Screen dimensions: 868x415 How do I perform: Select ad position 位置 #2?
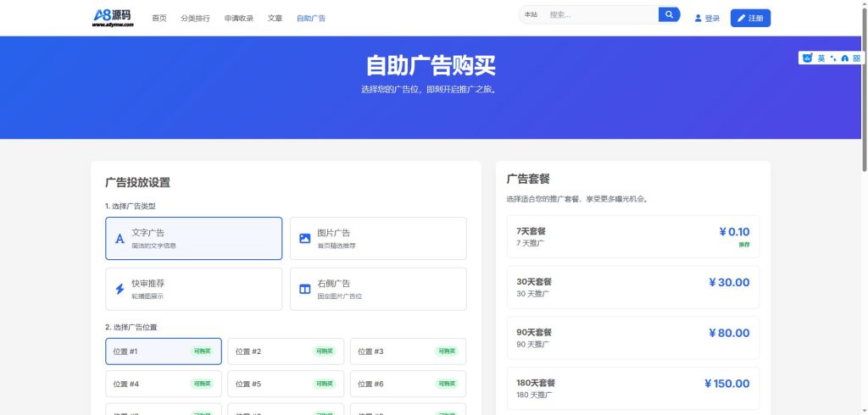(x=286, y=351)
